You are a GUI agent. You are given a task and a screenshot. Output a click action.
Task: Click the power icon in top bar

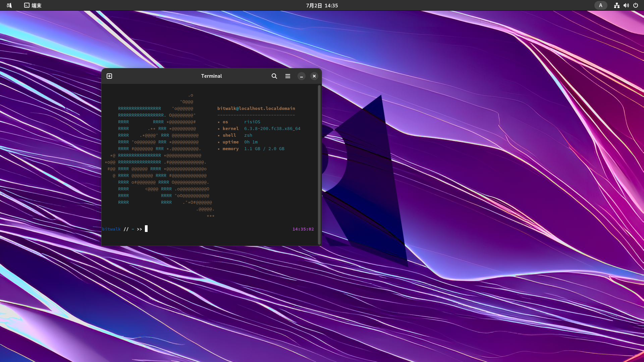[636, 5]
